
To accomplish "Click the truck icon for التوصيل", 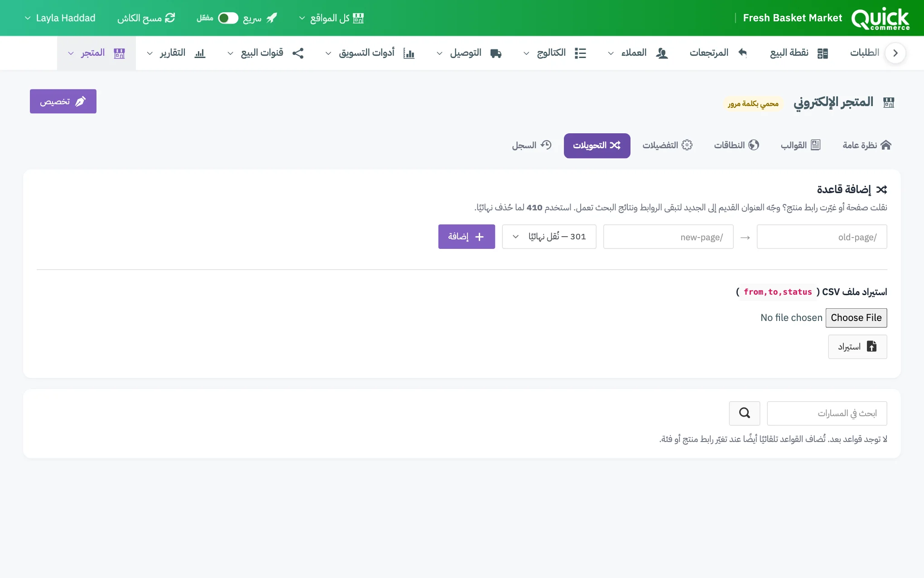I will pos(496,53).
